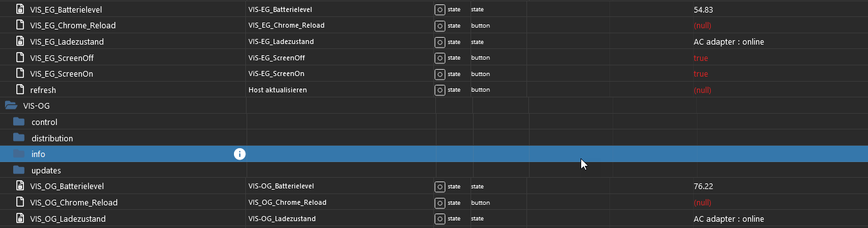This screenshot has height=228, width=868.
Task: Click the control folder icon
Action: [19, 122]
